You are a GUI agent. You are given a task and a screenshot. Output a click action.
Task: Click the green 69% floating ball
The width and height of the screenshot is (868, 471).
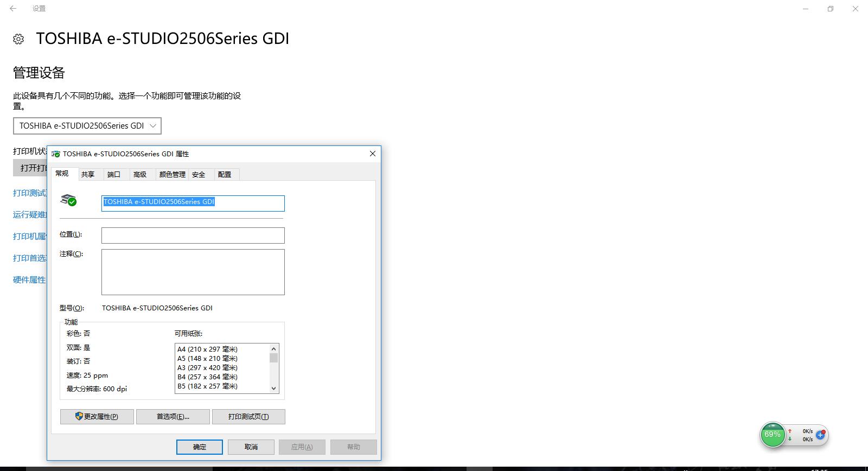pos(773,435)
